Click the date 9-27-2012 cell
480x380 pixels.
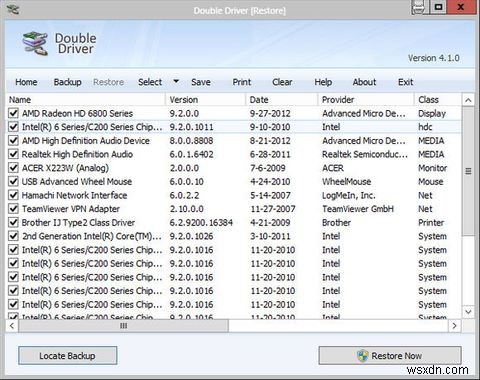(270, 113)
